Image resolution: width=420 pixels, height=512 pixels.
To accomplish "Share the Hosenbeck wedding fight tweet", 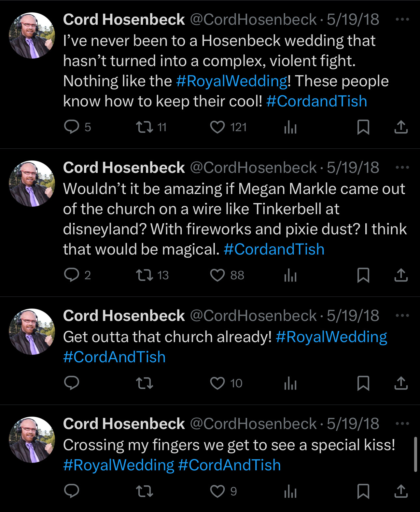I will pyautogui.click(x=401, y=127).
